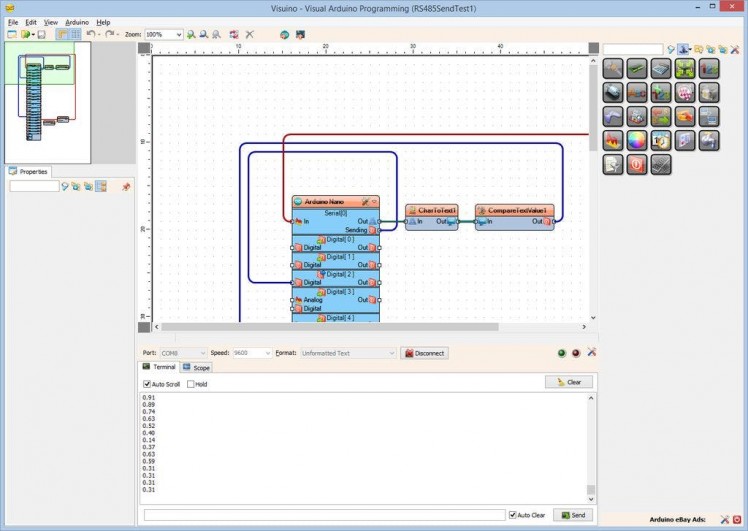
Task: Open the Arduino menu
Action: pos(77,22)
